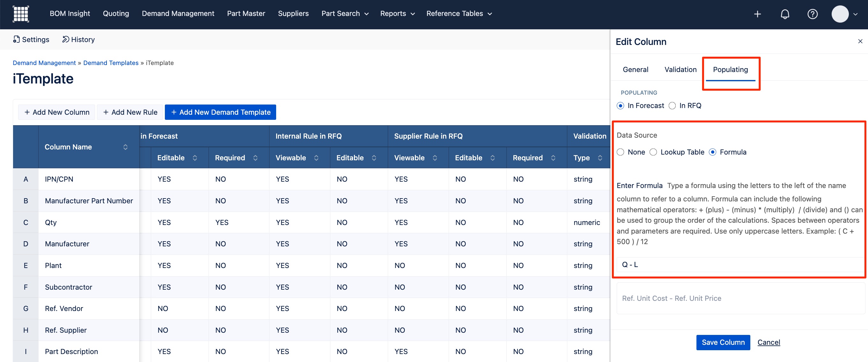The width and height of the screenshot is (868, 362).
Task: Follow Demand Templates breadcrumb link
Action: pos(111,63)
